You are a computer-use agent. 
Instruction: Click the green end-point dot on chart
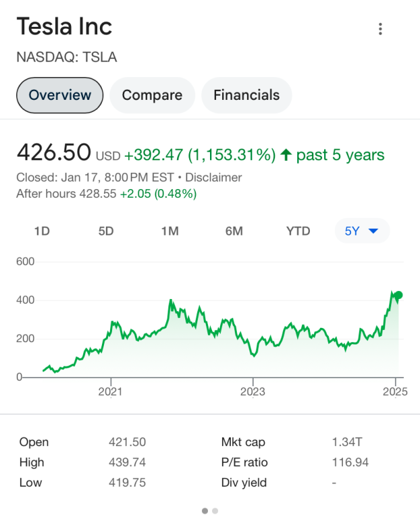coord(398,295)
